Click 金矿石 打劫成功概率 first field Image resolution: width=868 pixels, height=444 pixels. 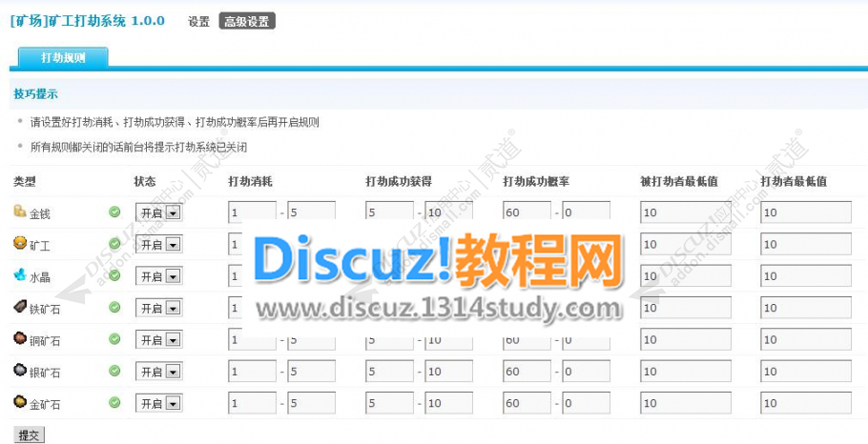527,403
